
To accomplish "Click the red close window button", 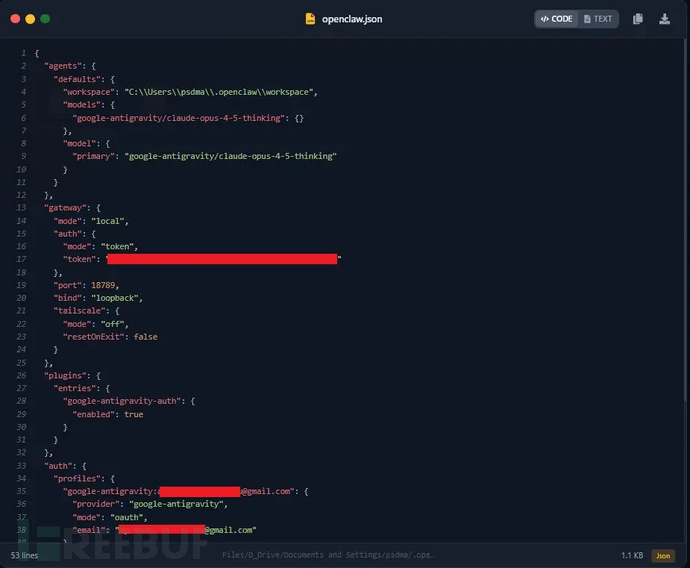I will [x=15, y=18].
